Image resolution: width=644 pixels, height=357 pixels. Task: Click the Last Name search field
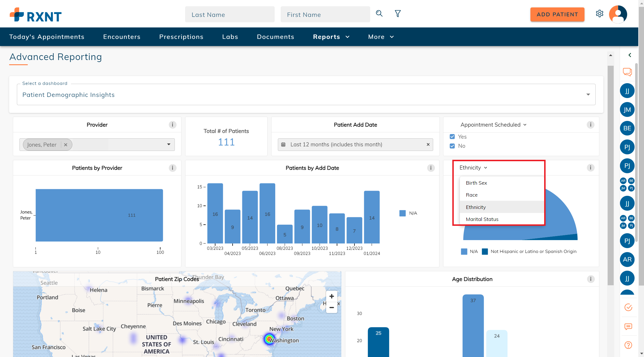pos(229,15)
